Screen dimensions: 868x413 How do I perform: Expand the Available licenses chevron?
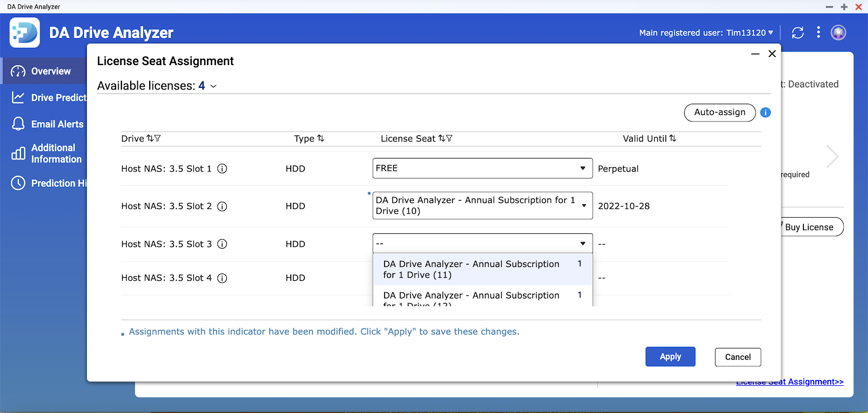pos(213,86)
